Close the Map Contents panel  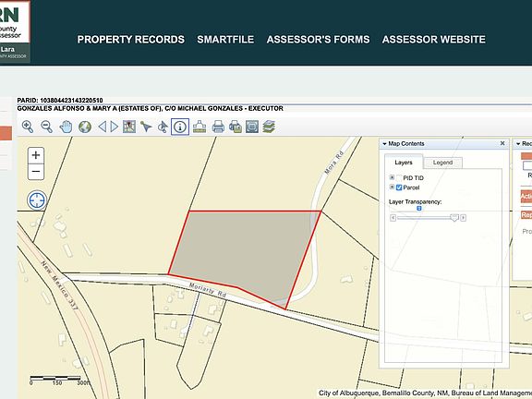pyautogui.click(x=502, y=143)
